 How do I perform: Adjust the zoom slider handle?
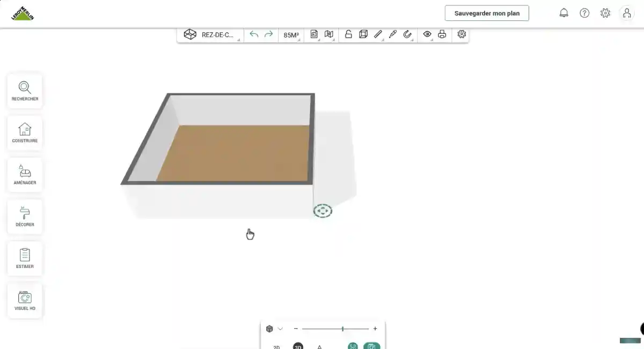point(342,329)
